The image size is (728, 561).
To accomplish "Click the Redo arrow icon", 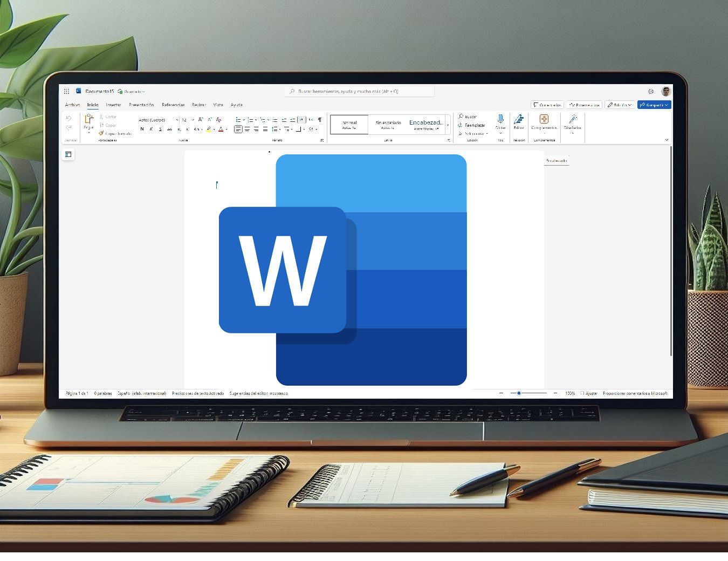I will pos(68,128).
